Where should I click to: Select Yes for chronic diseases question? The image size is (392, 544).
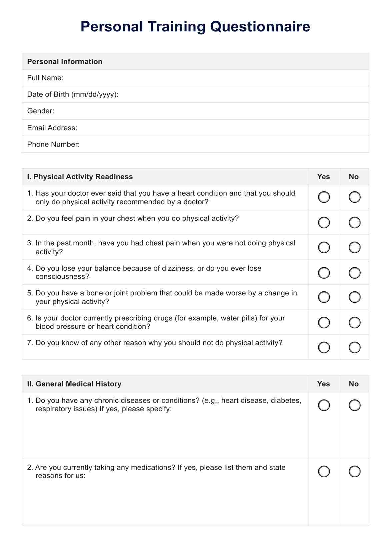click(324, 405)
